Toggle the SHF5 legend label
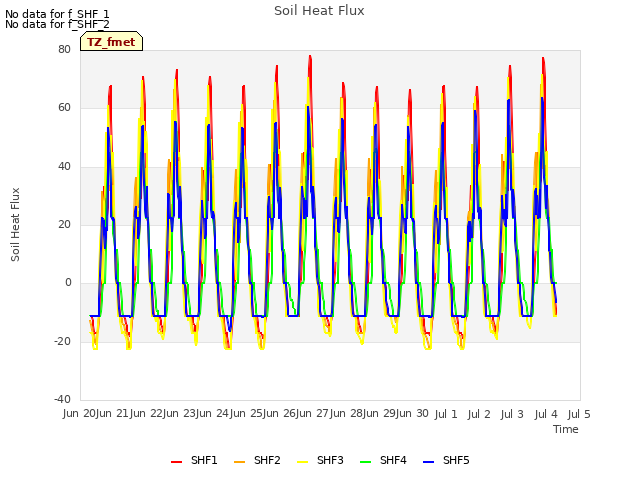The width and height of the screenshot is (640, 480). [456, 460]
